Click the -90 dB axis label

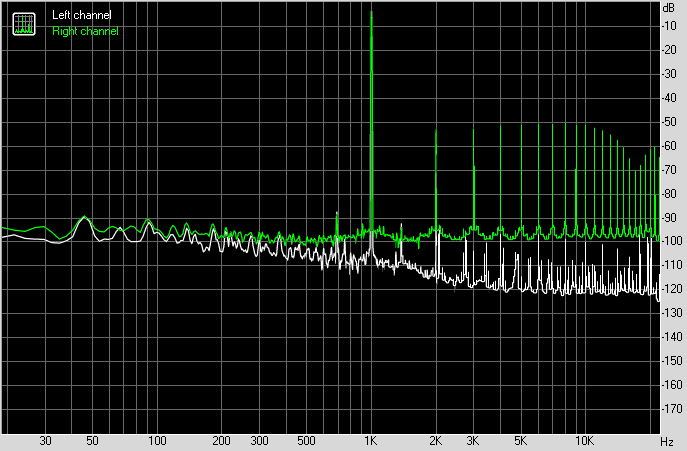pos(669,217)
